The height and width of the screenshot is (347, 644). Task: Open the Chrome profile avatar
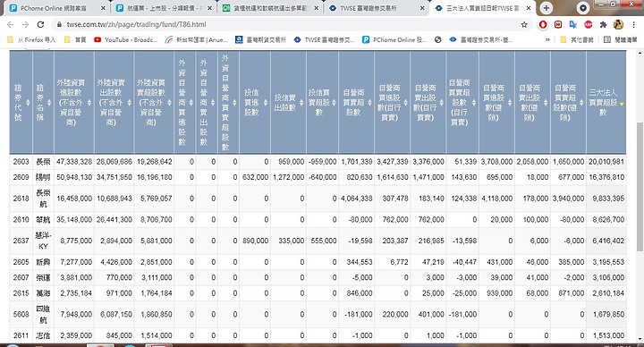point(618,25)
